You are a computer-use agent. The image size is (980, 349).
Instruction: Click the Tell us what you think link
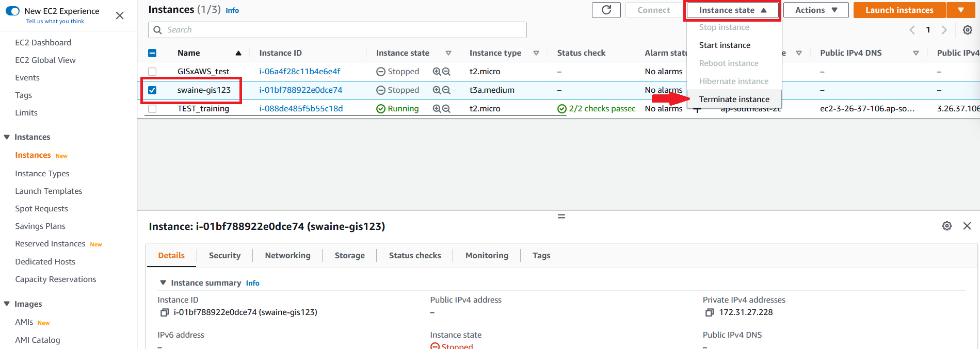55,22
